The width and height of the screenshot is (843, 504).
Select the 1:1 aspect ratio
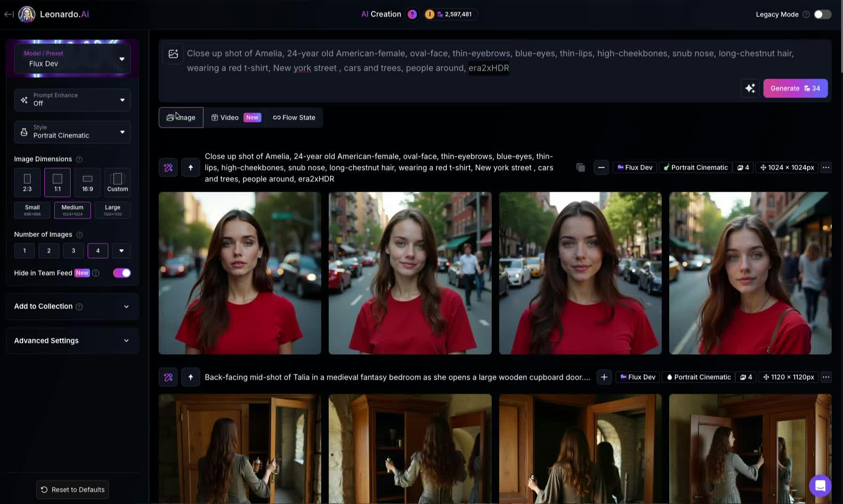click(57, 182)
